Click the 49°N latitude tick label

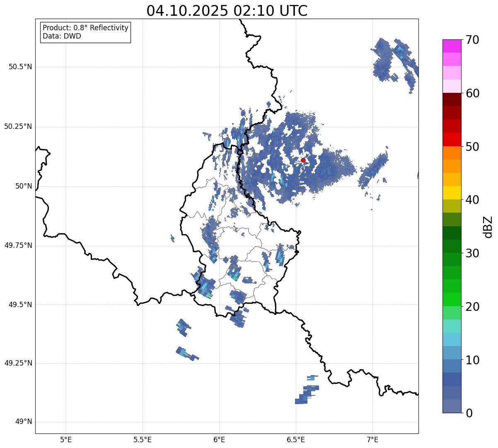(x=24, y=422)
